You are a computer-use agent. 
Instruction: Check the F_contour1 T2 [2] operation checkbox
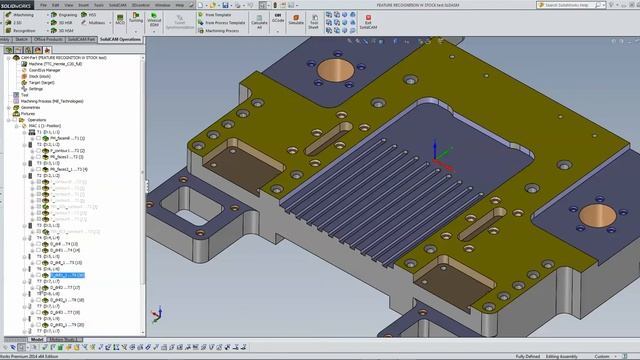point(39,151)
